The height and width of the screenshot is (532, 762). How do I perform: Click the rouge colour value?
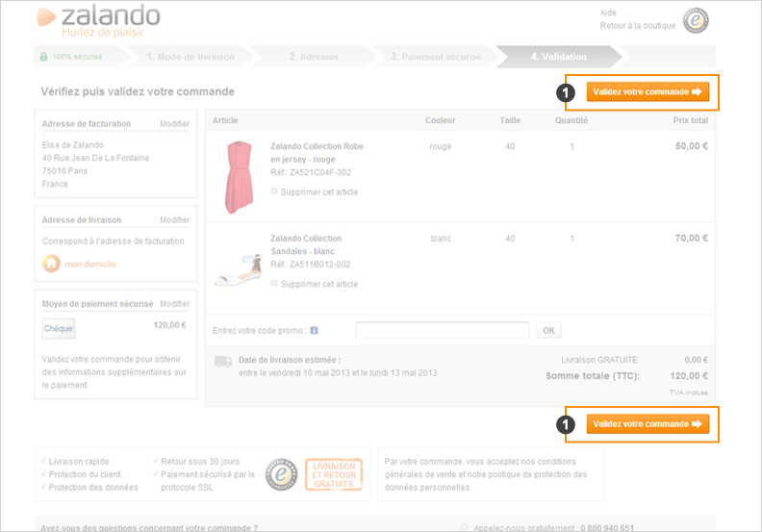441,146
